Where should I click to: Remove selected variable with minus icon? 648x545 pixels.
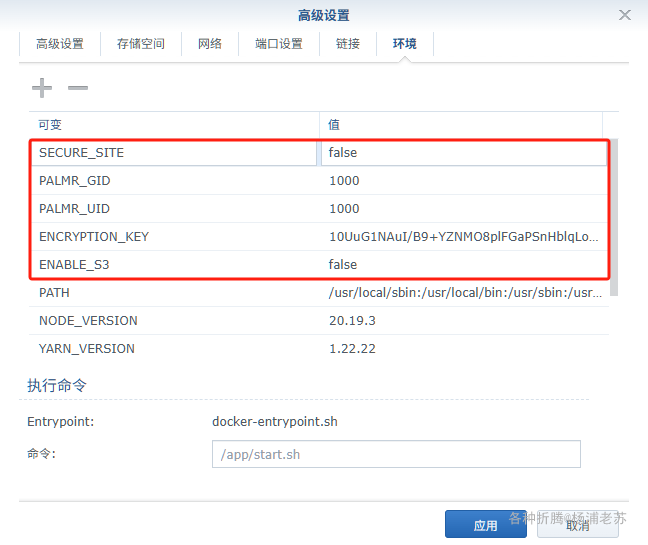pos(78,88)
